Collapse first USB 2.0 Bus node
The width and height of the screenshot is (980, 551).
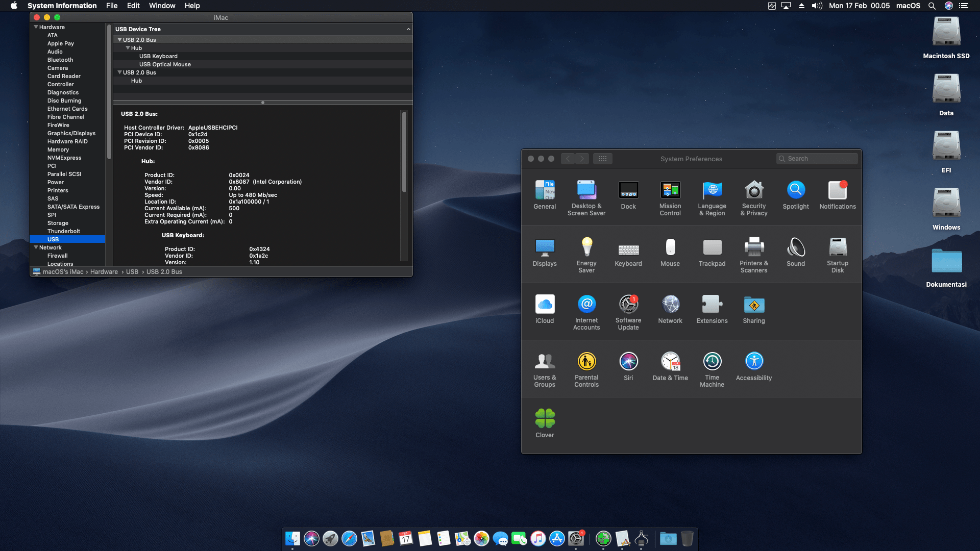(x=120, y=40)
